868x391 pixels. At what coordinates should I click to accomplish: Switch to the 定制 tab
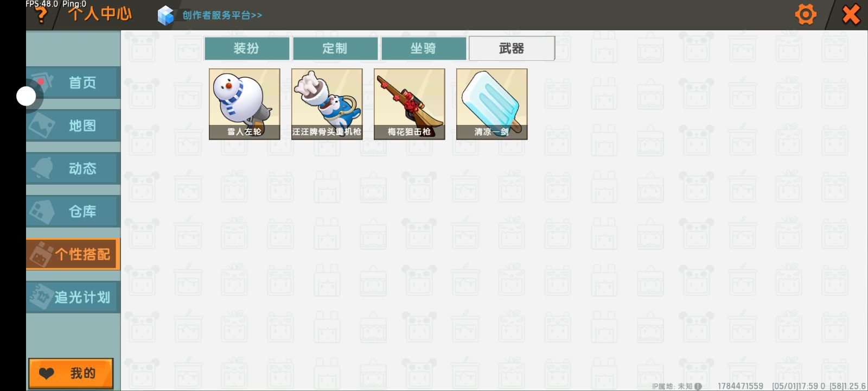coord(335,48)
